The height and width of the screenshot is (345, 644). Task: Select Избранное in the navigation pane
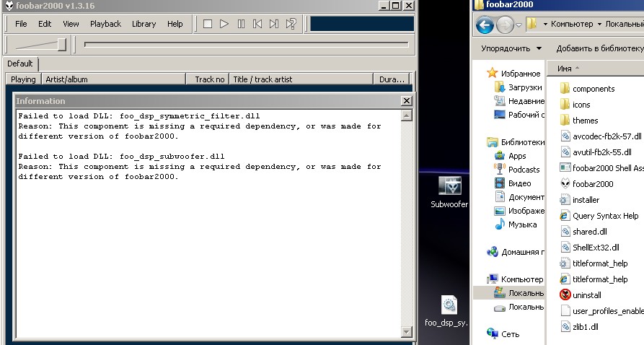pyautogui.click(x=513, y=74)
